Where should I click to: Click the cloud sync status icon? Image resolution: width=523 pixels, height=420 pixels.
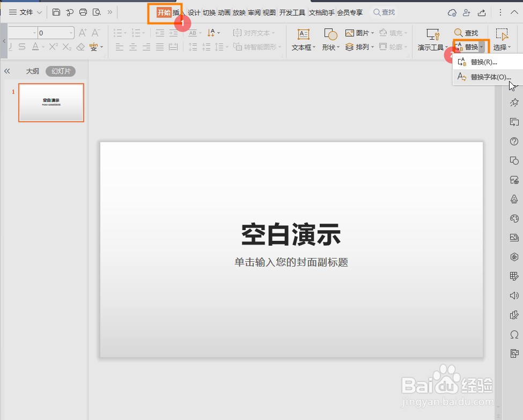(452, 13)
